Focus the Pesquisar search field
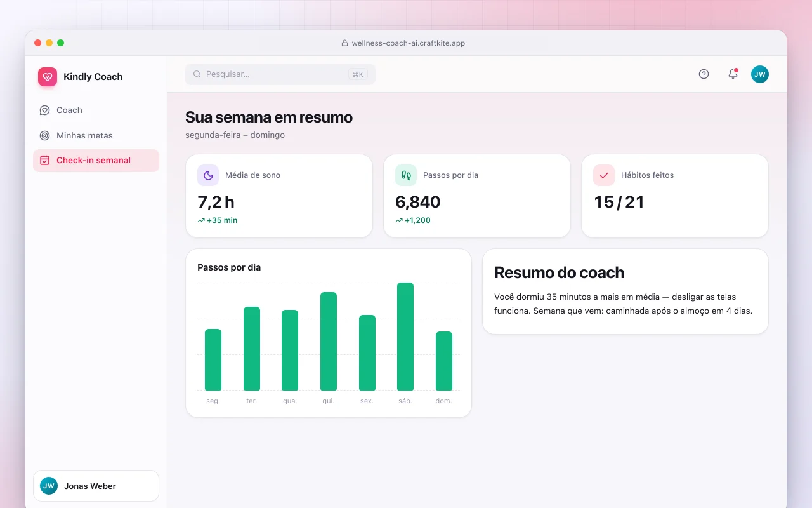This screenshot has width=812, height=508. 280,74
